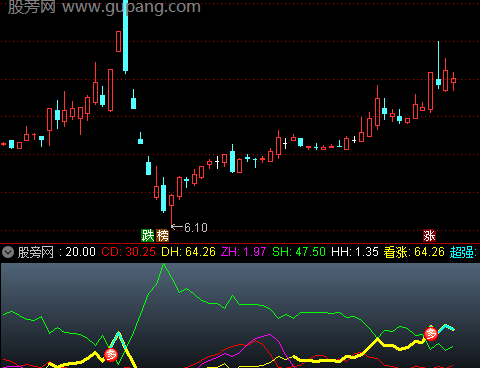
Task: Click the green 跌 signal marker
Action: (148, 236)
